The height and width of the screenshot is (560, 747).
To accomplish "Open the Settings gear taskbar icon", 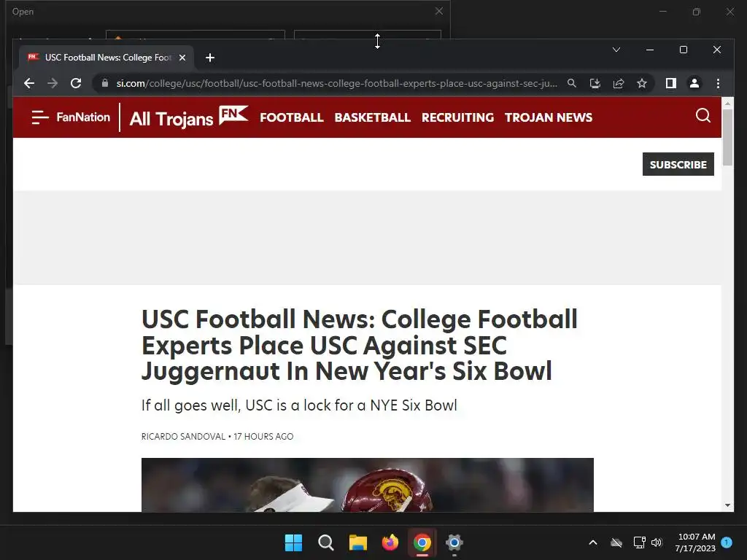I will coord(454,542).
